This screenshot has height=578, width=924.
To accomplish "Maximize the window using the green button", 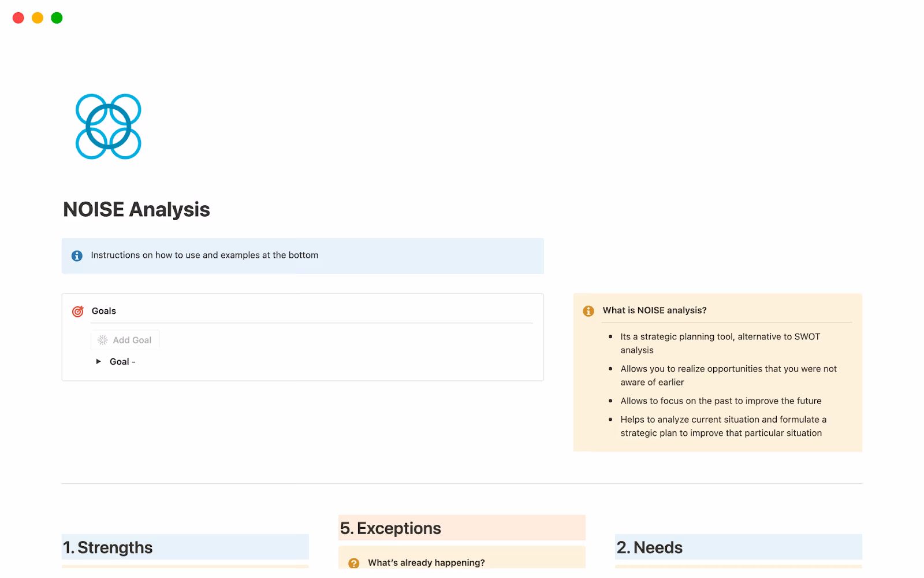I will pyautogui.click(x=57, y=18).
